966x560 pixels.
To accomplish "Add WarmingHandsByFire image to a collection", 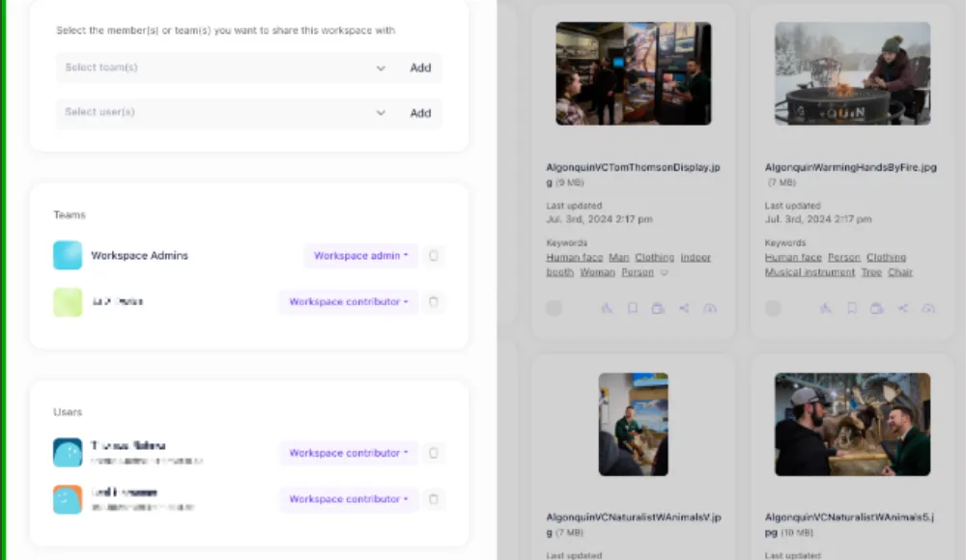I will point(877,308).
